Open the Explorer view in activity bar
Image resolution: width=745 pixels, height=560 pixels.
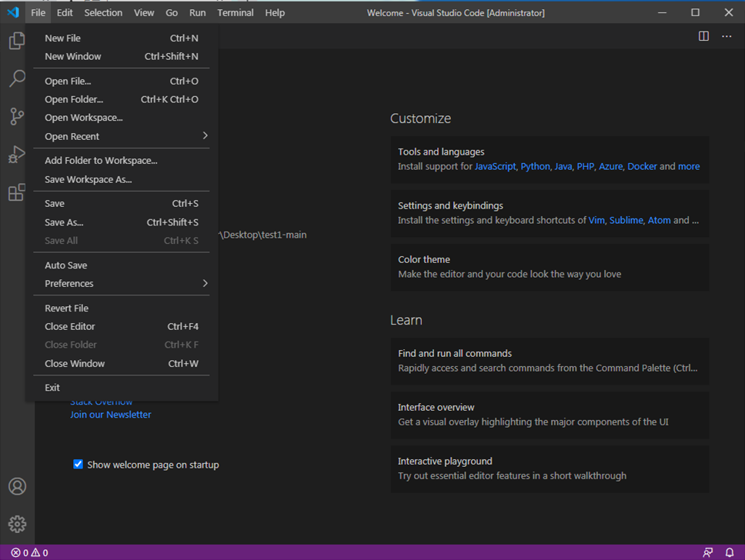[x=17, y=41]
